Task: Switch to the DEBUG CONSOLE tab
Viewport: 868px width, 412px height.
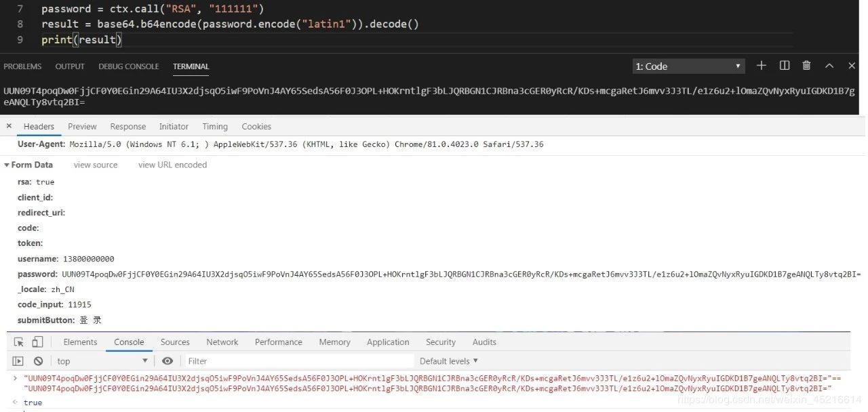Action: pyautogui.click(x=128, y=66)
